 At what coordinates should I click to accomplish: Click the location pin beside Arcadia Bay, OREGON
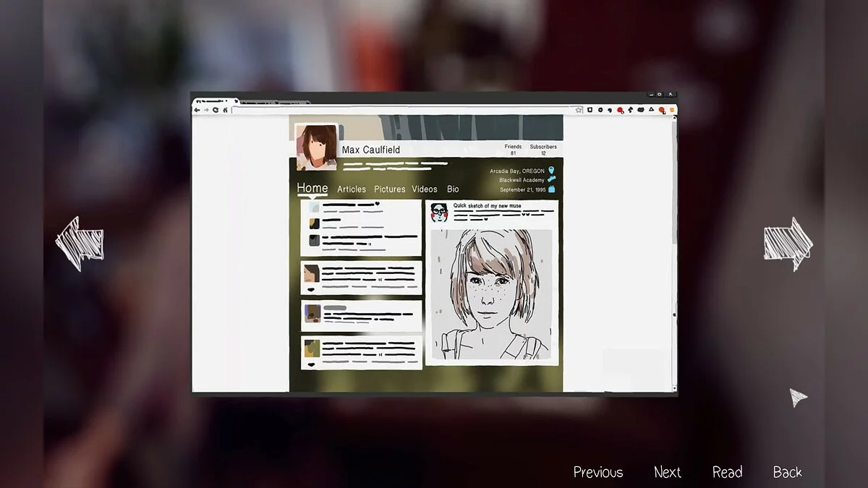click(x=551, y=170)
